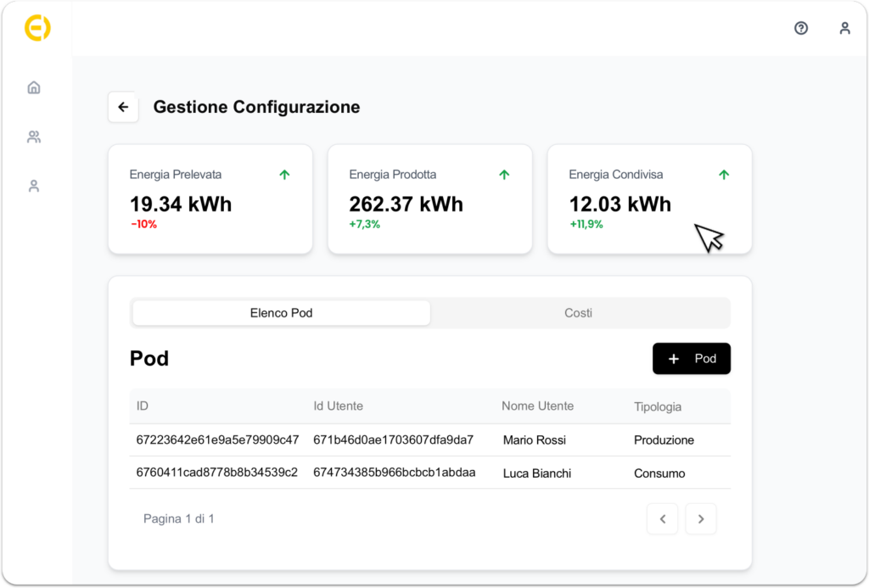Click the 262.37 kWh value

[406, 204]
